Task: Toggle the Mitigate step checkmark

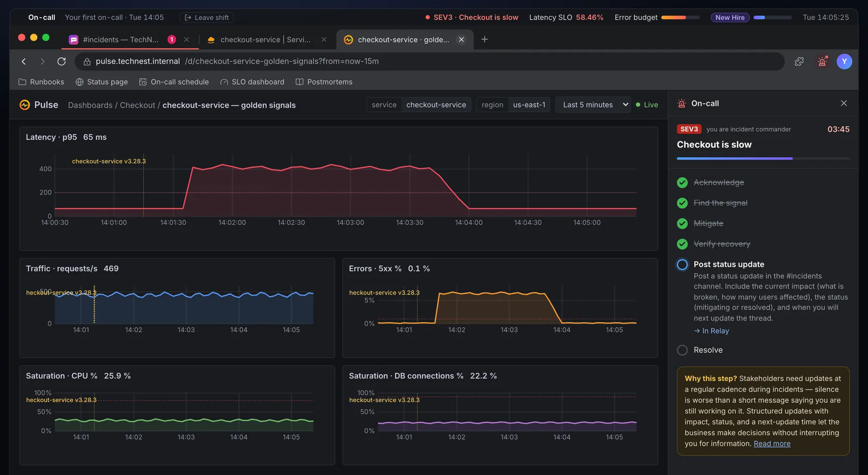Action: 682,223
